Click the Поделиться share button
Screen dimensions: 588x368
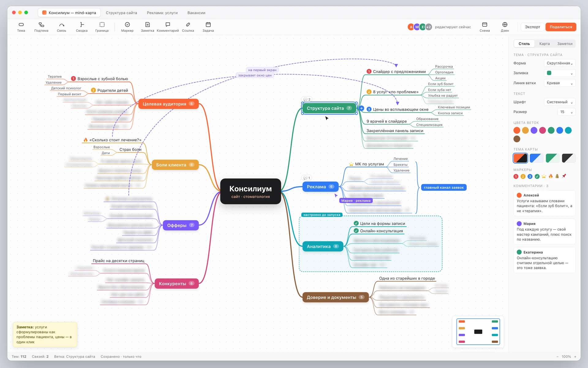click(x=561, y=27)
